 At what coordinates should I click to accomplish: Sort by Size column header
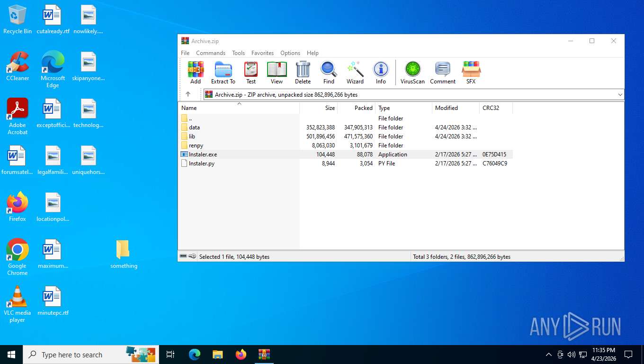pos(319,108)
